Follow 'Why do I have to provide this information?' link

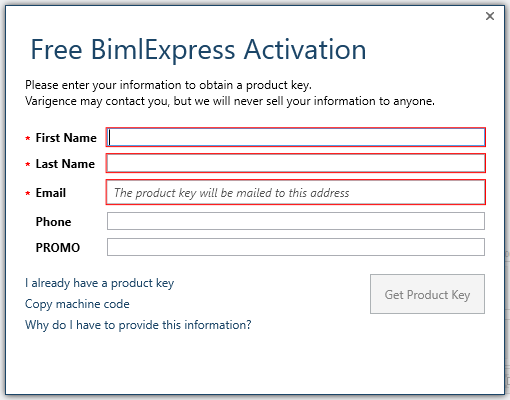click(x=138, y=325)
